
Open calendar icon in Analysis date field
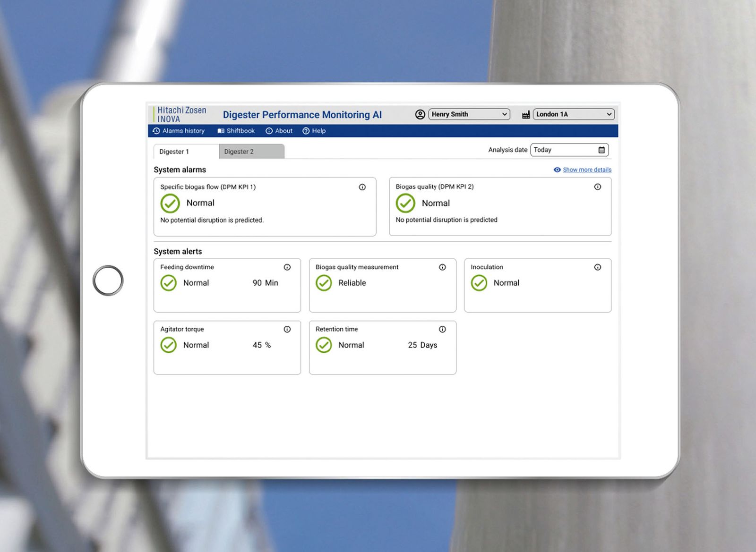click(x=601, y=150)
